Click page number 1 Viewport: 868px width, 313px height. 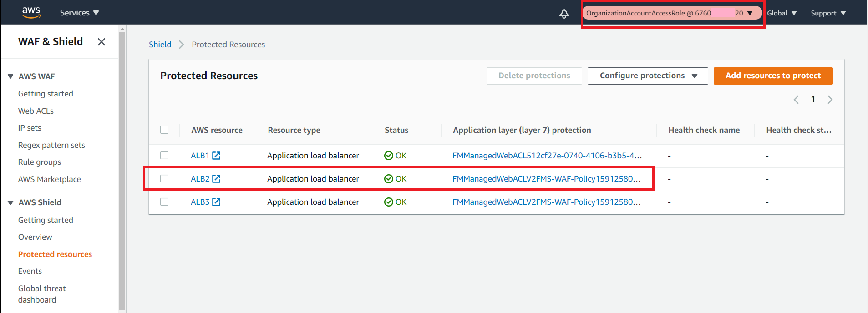coord(813,99)
